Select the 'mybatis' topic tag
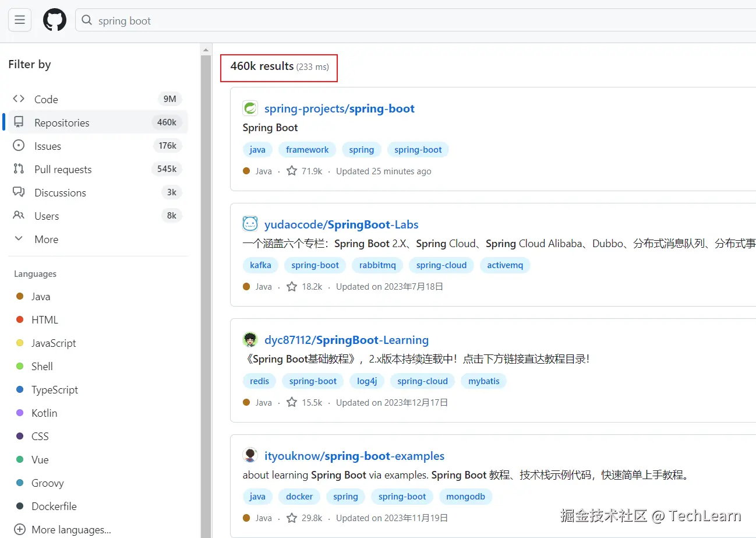756x538 pixels. pos(484,381)
